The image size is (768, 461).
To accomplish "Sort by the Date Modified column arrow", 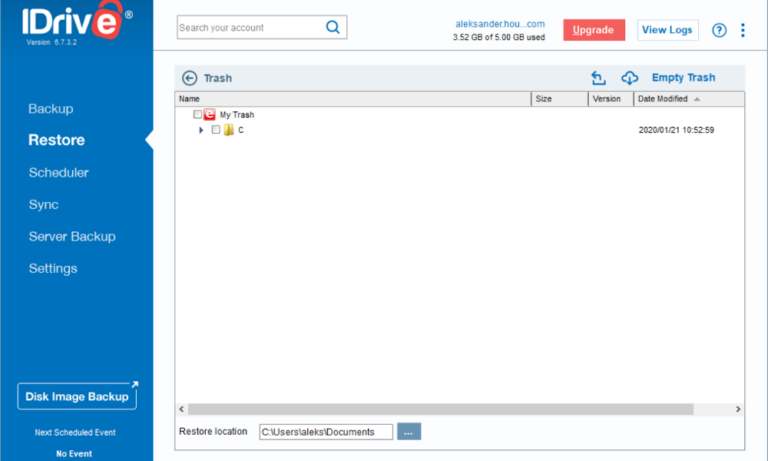I will (x=697, y=99).
